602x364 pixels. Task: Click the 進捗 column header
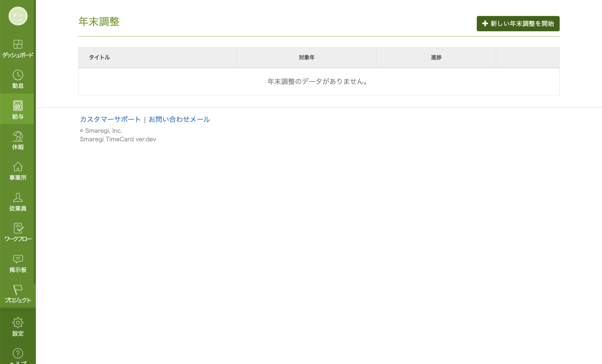436,58
